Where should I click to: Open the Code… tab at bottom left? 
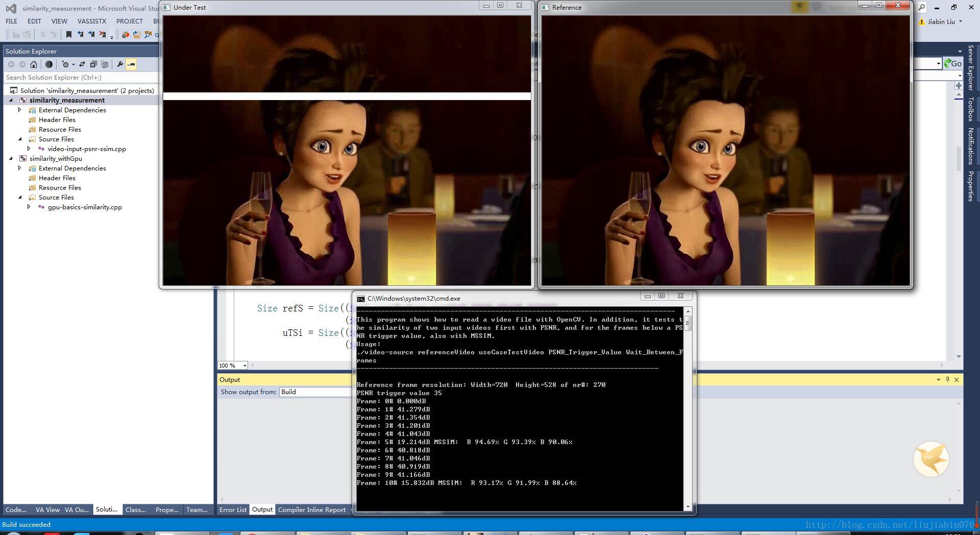(16, 509)
